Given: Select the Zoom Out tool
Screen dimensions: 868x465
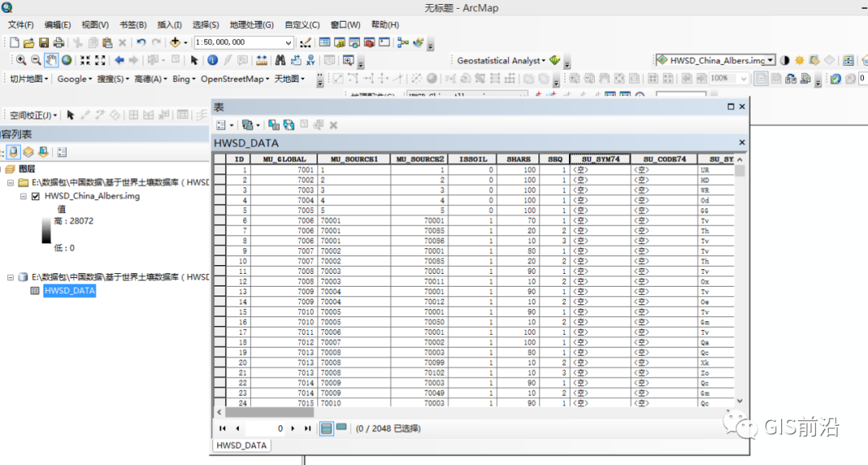Looking at the screenshot, I should [36, 60].
